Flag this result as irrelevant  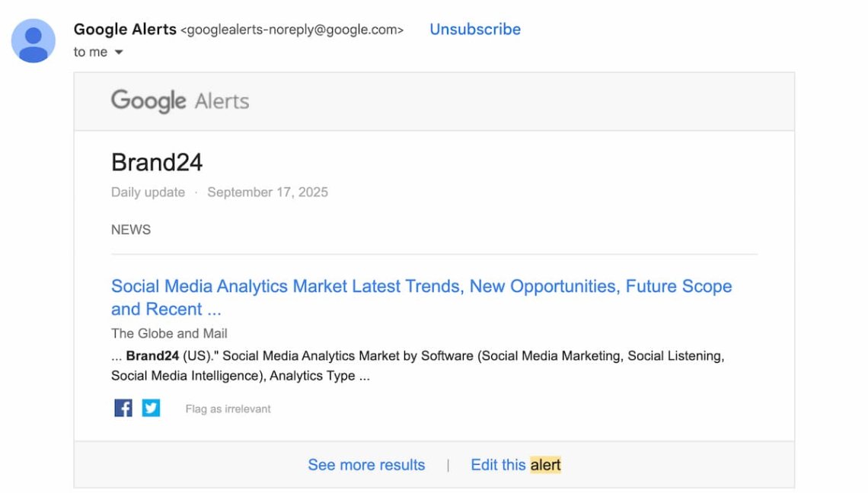pyautogui.click(x=228, y=409)
